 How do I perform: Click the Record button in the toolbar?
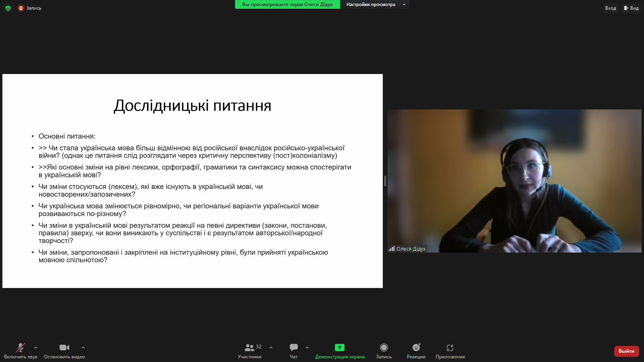pos(384,351)
